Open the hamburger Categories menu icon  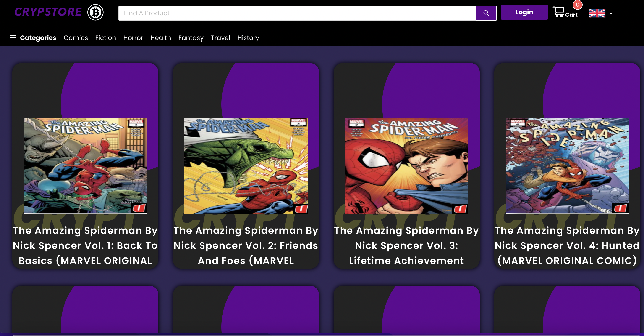click(13, 38)
